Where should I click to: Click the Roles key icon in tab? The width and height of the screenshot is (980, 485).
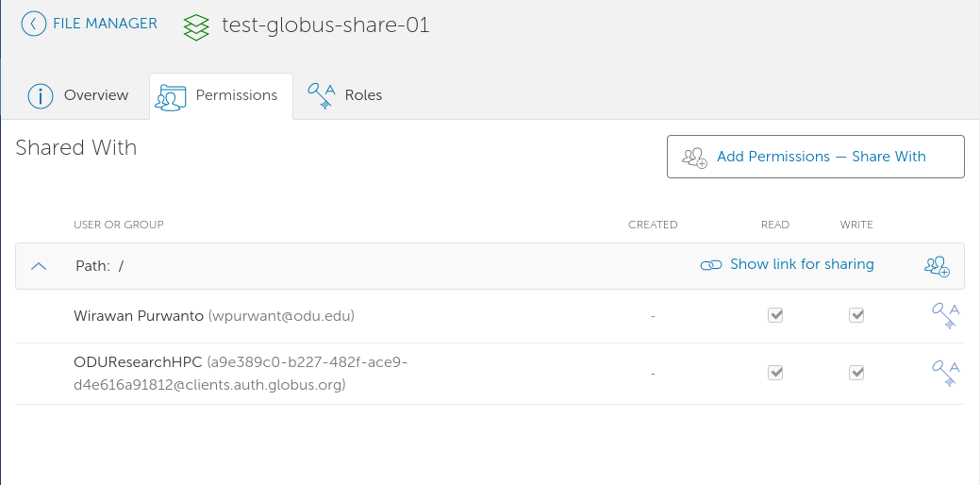coord(322,96)
